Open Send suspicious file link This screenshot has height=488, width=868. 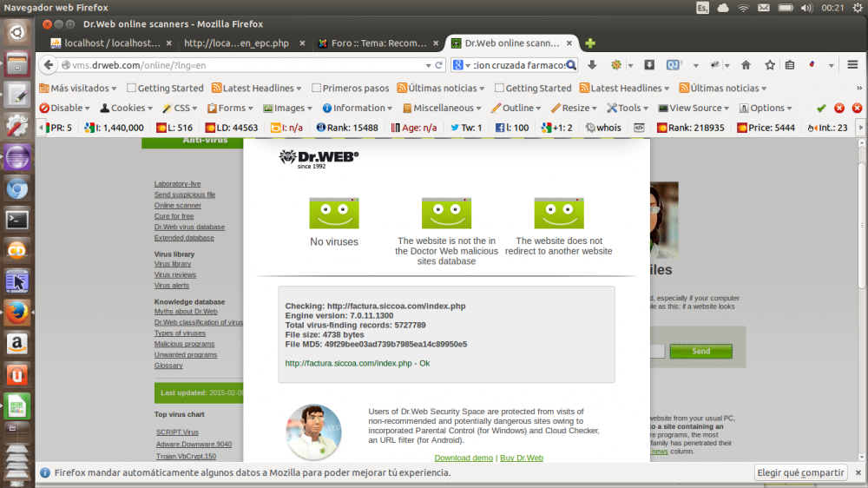click(x=185, y=195)
